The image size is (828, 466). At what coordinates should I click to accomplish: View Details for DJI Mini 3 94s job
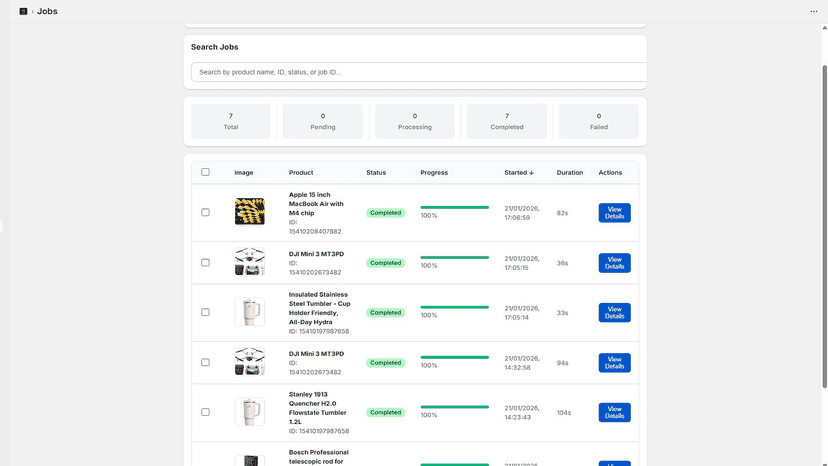tap(615, 362)
